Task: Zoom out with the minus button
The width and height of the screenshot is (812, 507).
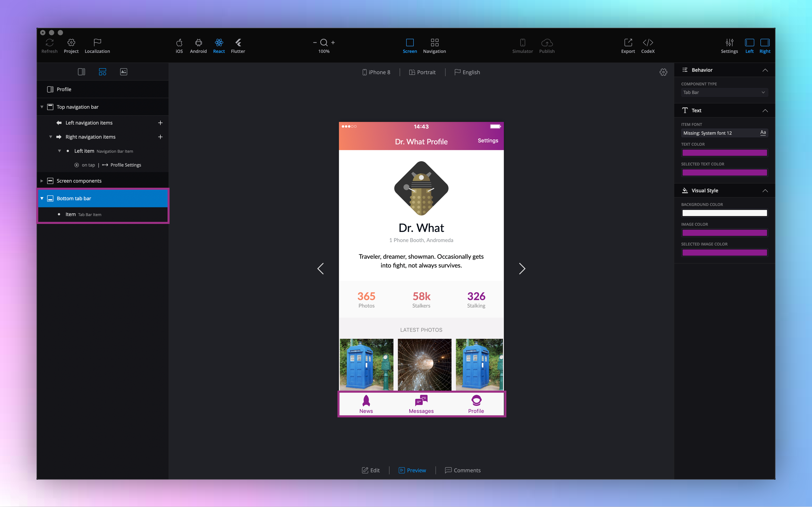Action: click(315, 42)
